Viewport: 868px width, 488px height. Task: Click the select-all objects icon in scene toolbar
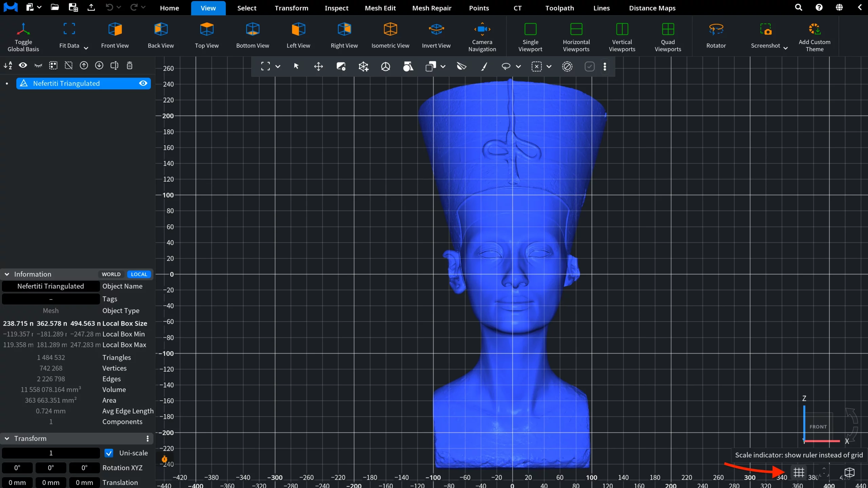click(53, 65)
